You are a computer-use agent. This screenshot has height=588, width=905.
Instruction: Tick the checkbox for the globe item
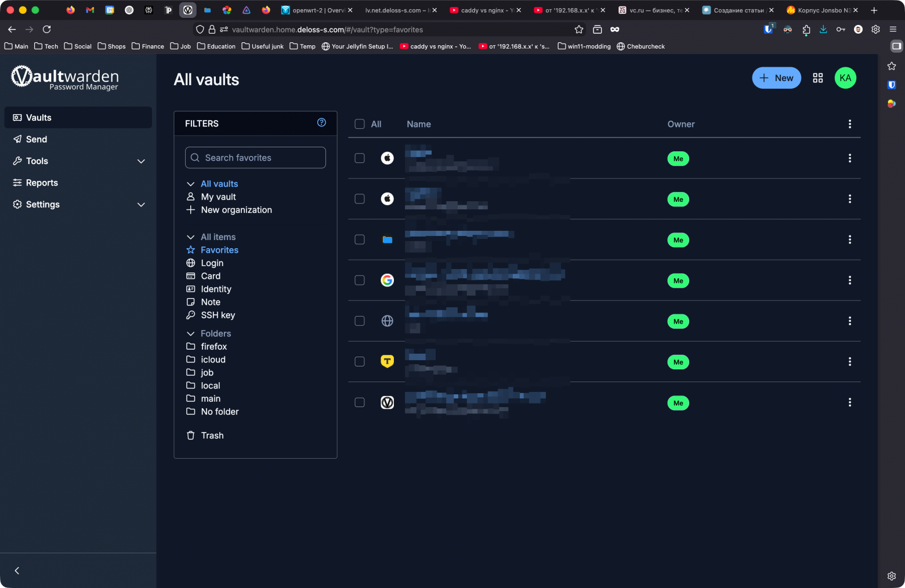pyautogui.click(x=360, y=321)
